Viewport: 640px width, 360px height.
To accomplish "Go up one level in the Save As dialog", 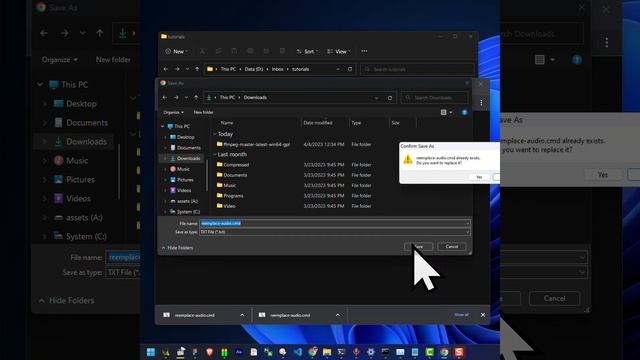I will [196, 98].
